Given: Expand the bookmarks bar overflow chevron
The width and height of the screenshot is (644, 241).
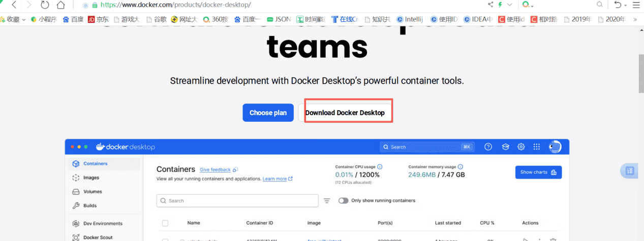Looking at the screenshot, I should click(634, 19).
